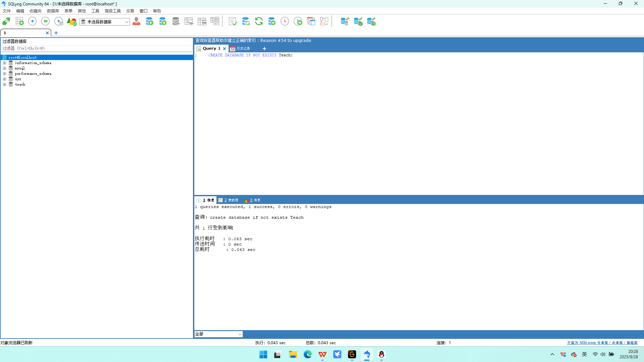
Task: Click the execute all queries icon
Action: point(45,21)
